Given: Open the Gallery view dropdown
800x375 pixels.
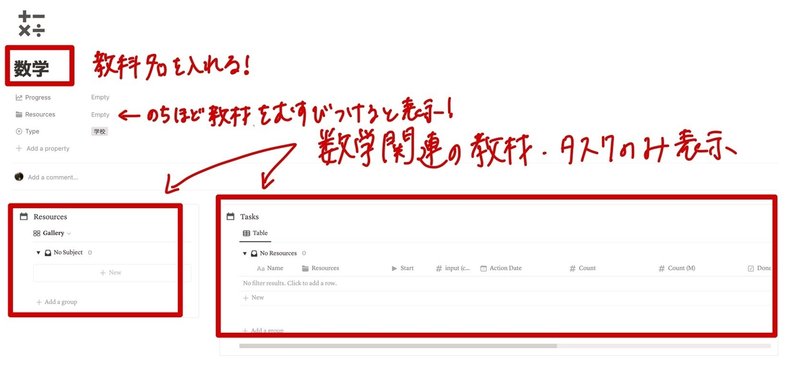Looking at the screenshot, I should 52,233.
